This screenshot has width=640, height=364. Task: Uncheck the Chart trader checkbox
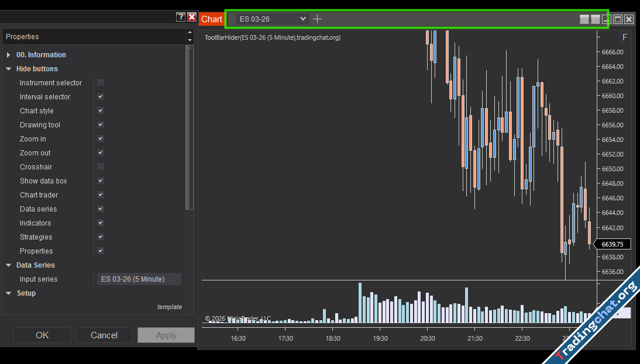click(101, 195)
